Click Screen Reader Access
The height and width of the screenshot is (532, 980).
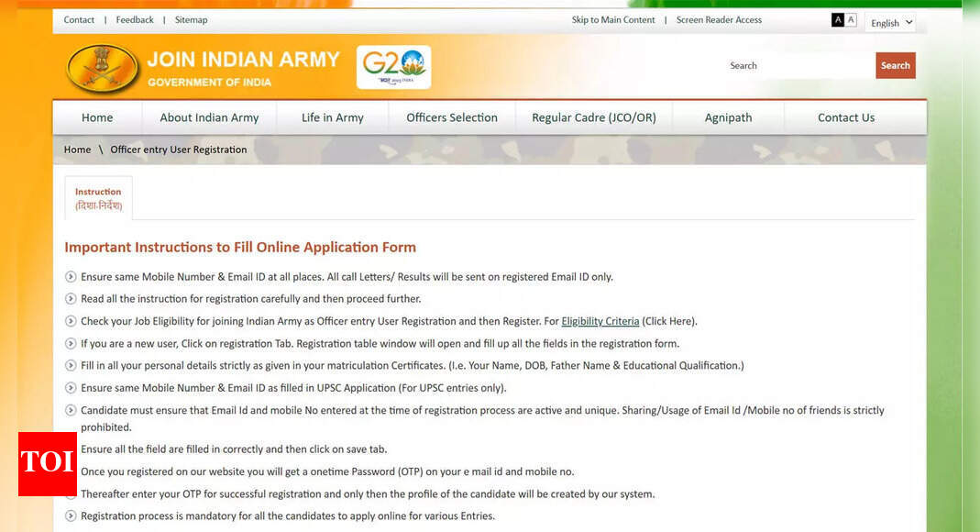pos(719,19)
